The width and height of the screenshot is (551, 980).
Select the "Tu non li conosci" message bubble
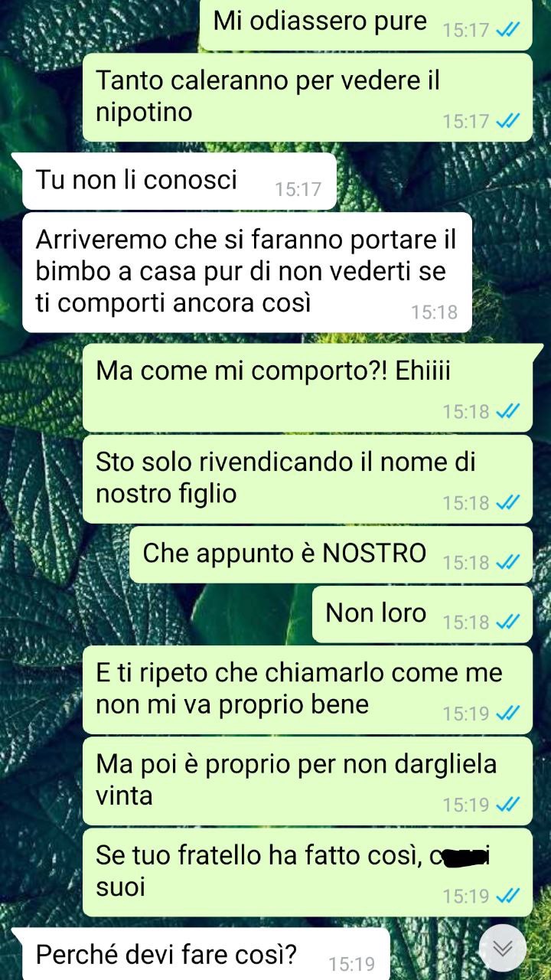click(179, 181)
